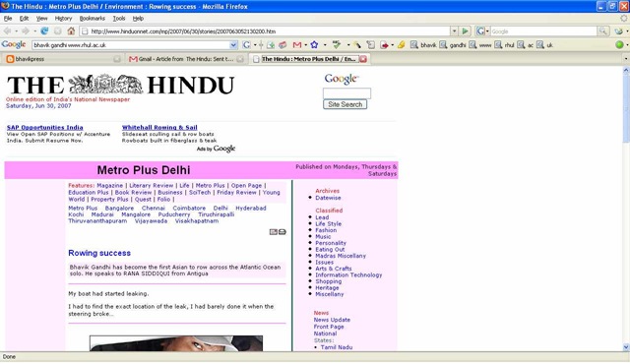
Task: Open the Friday Review features link
Action: [236, 192]
